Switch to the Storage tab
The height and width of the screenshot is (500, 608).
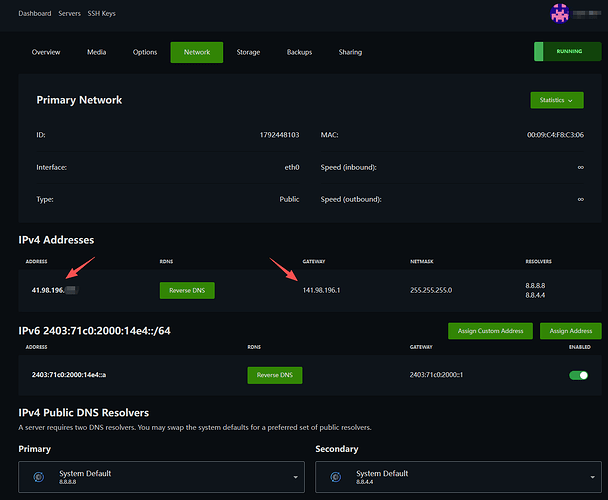point(248,52)
